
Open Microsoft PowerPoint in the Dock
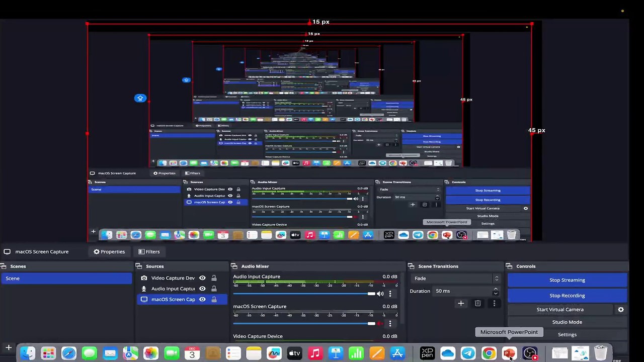(509, 353)
